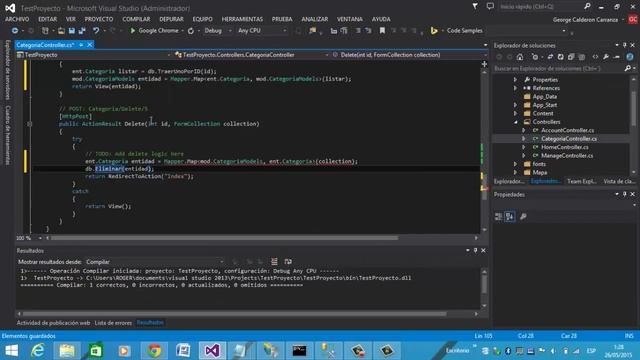Select ManageController.cs in Solution Explorer
This screenshot has width=640, height=360.
coord(567,156)
